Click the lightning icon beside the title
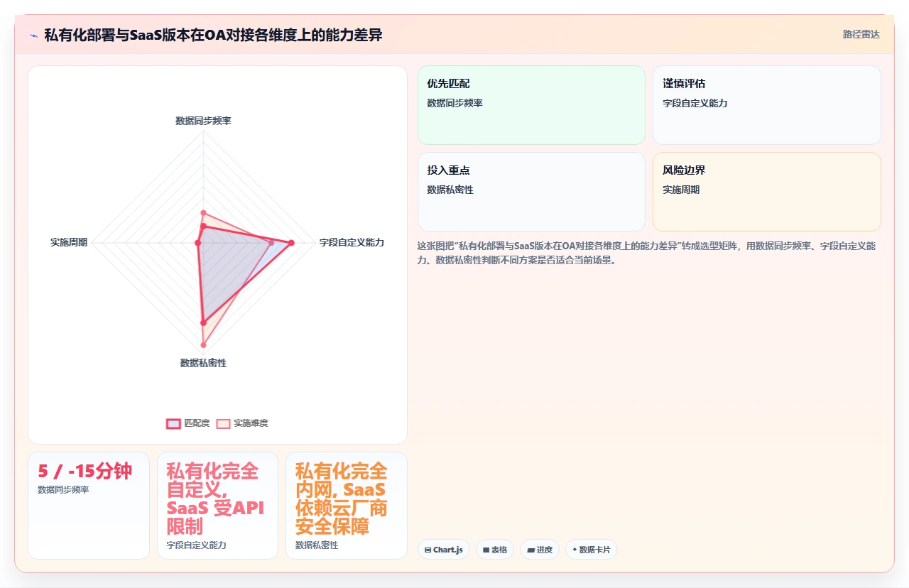This screenshot has width=909, height=588. pyautogui.click(x=34, y=35)
